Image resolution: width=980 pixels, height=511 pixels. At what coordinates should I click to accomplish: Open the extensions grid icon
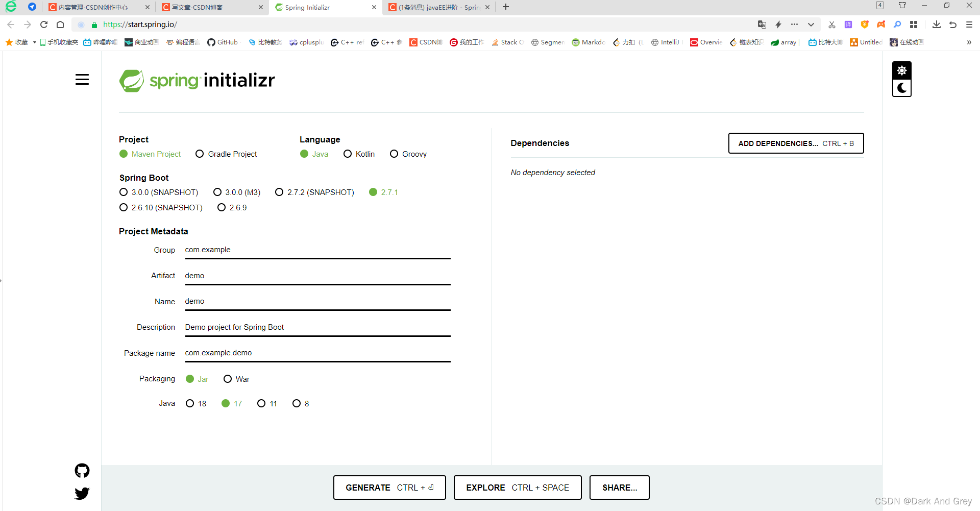[x=914, y=25]
